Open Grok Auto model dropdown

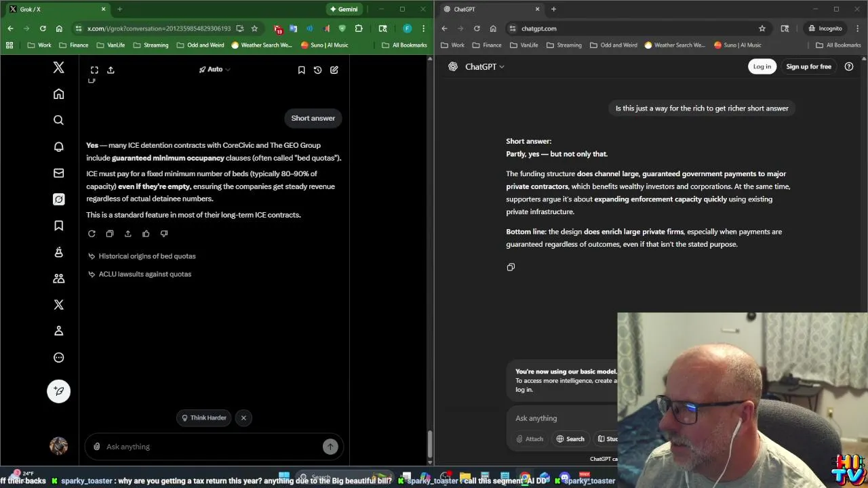[214, 69]
